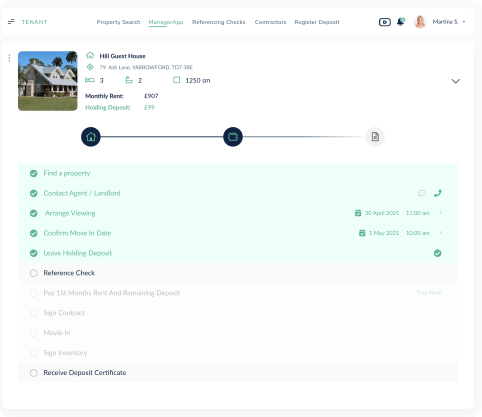482x417 pixels.
Task: Click the 79 Ash Lane address text
Action: (x=146, y=67)
